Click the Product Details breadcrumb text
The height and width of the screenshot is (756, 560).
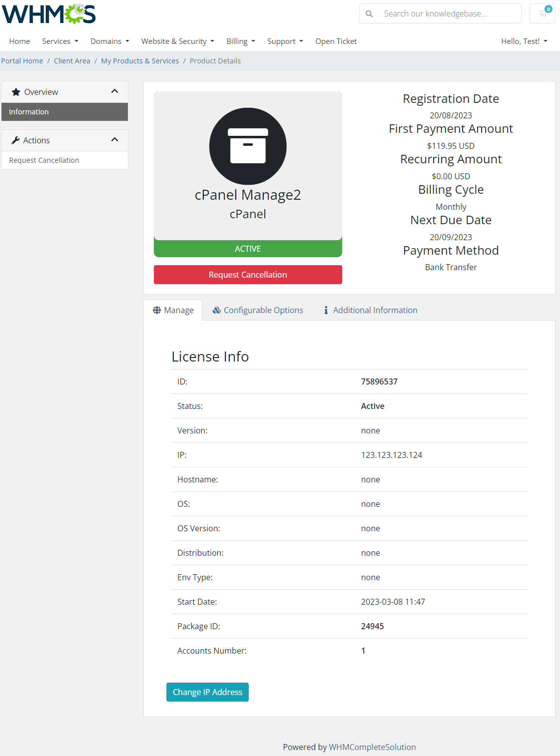point(215,61)
